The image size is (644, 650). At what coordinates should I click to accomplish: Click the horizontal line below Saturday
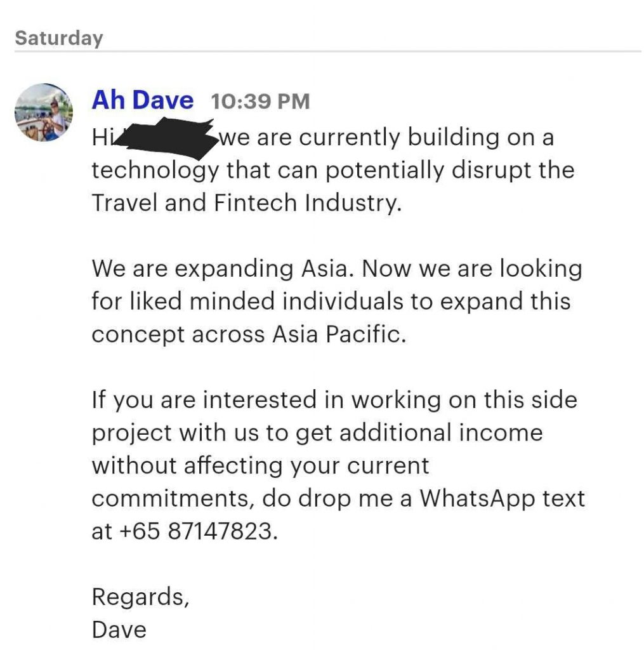tap(328, 51)
